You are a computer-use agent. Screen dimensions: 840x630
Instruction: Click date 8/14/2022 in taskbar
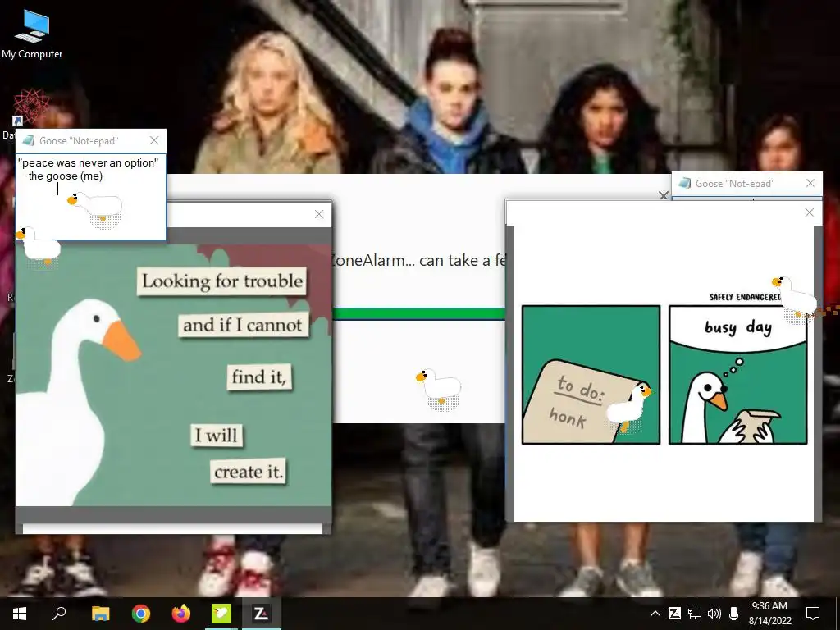tap(769, 621)
